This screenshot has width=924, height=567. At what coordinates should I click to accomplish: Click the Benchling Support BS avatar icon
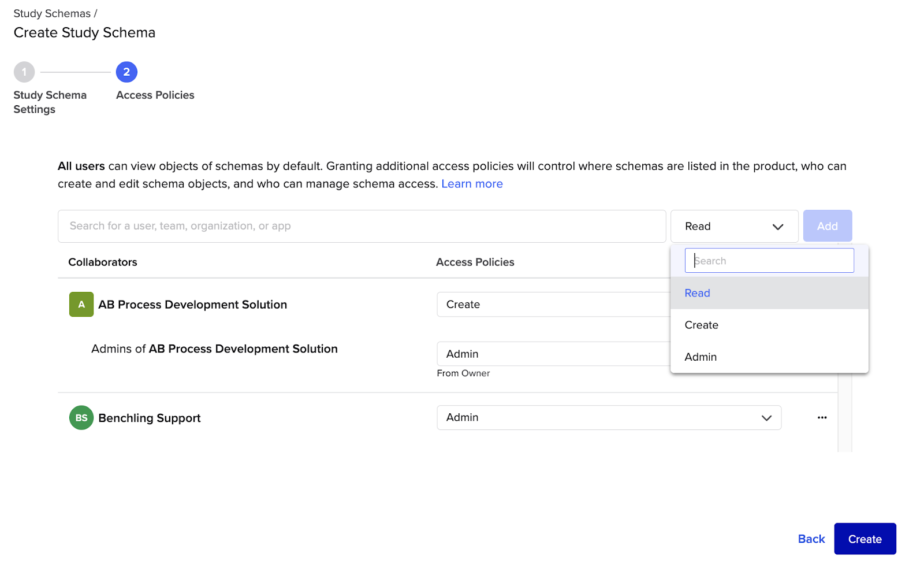[81, 417]
